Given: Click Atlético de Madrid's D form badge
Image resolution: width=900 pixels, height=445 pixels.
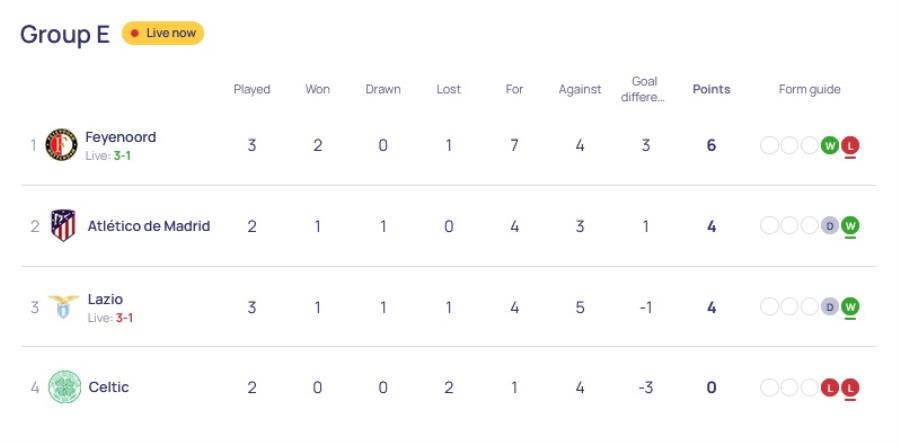Looking at the screenshot, I should coord(830,226).
